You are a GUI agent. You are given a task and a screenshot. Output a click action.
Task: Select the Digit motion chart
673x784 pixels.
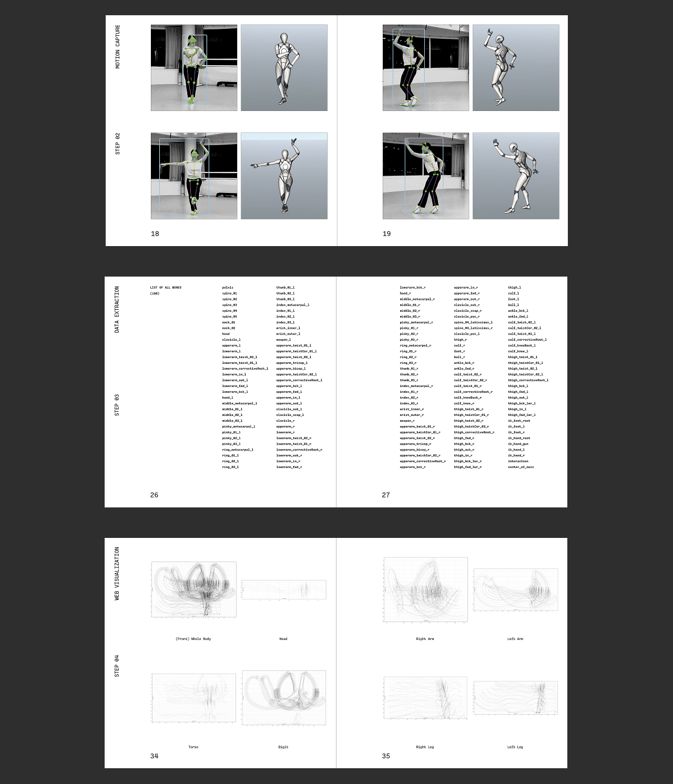click(x=283, y=698)
